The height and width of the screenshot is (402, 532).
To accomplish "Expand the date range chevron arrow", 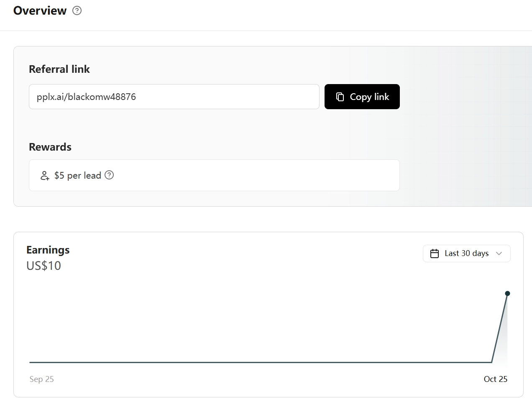I will [x=499, y=253].
